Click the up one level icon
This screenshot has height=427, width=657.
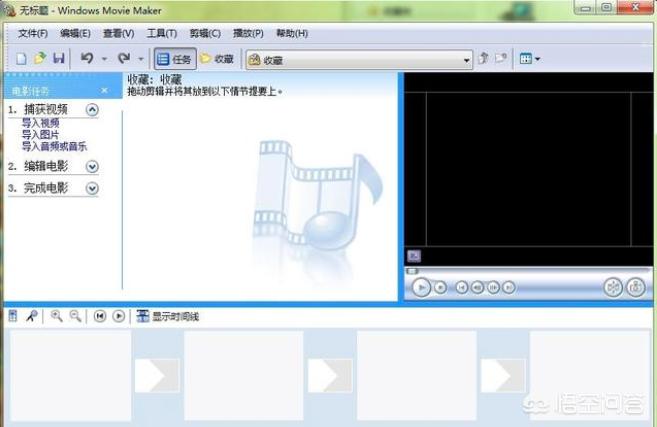click(483, 58)
